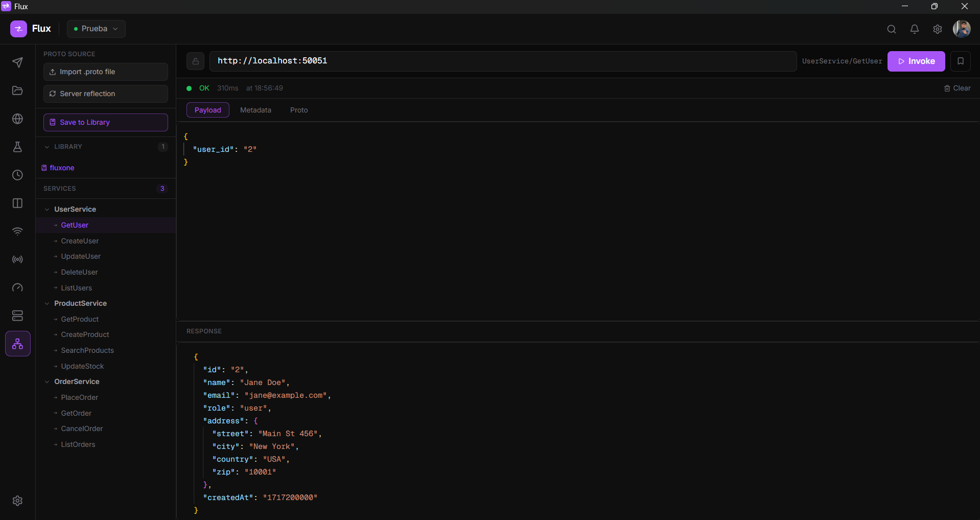This screenshot has height=520, width=980.
Task: Click Save to Library button
Action: tap(106, 122)
